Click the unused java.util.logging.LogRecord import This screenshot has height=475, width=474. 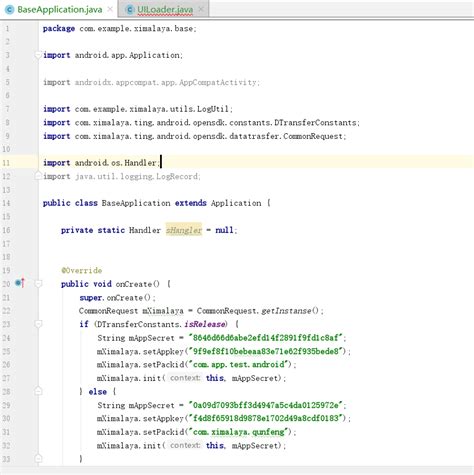pos(122,176)
